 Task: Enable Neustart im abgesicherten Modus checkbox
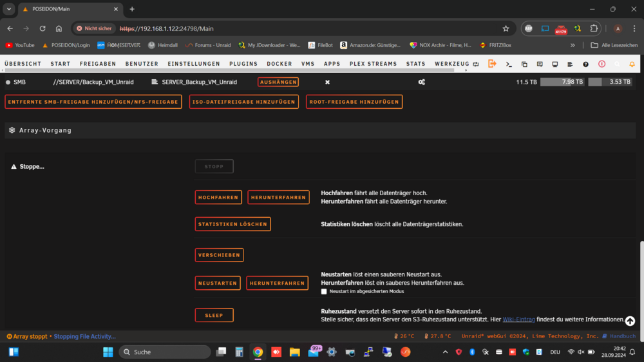(x=324, y=291)
